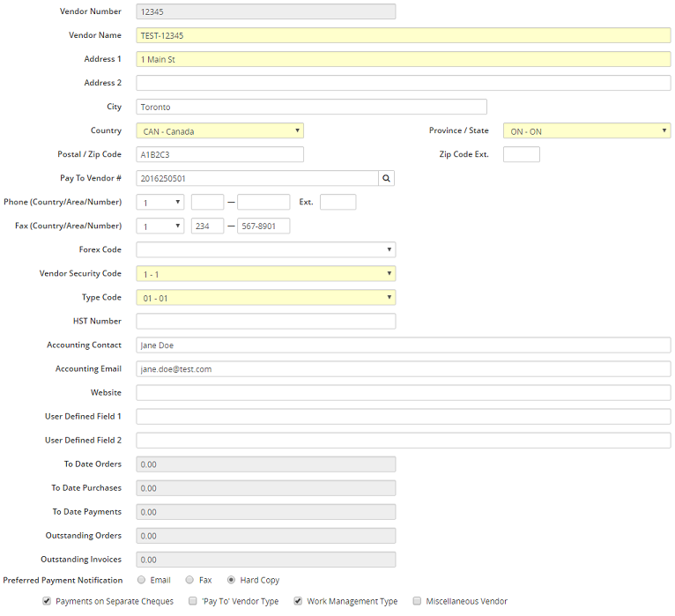Open the Phone country code dropdown
Image resolution: width=675 pixels, height=616 pixels.
[x=159, y=202]
